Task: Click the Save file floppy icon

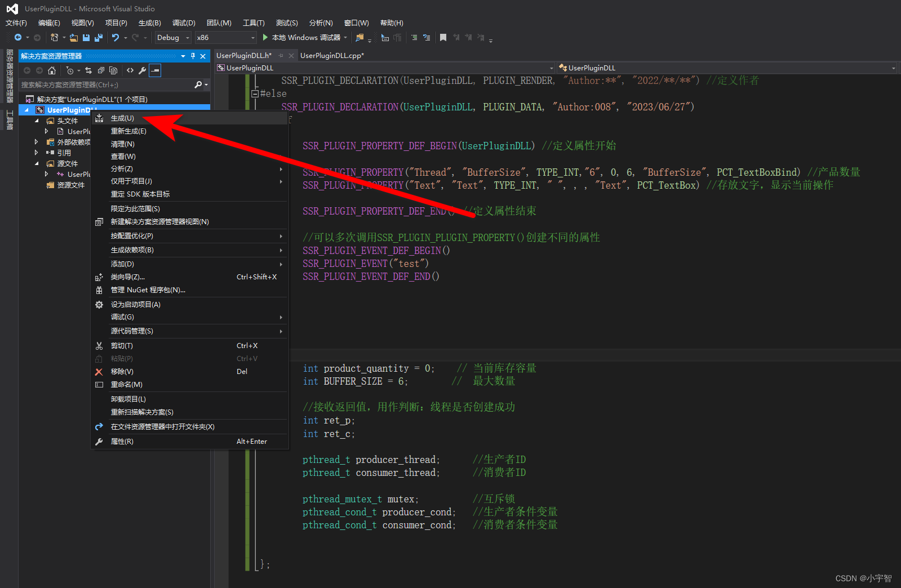Action: 86,38
